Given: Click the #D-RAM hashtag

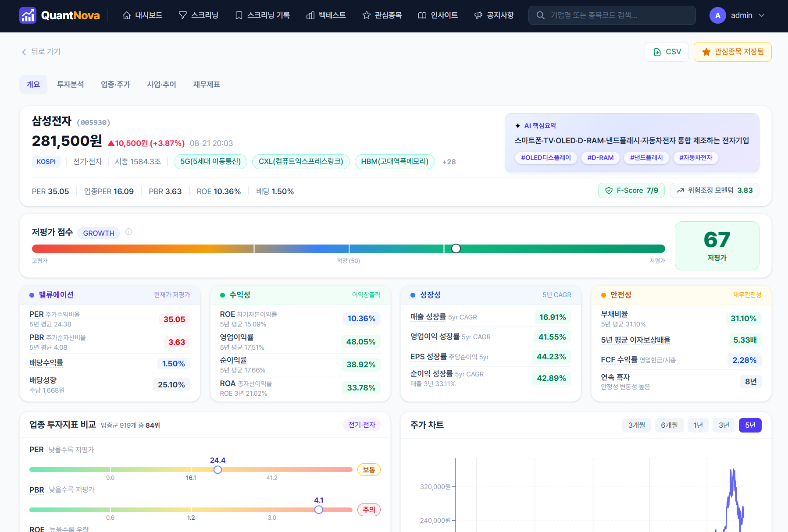Looking at the screenshot, I should [600, 158].
